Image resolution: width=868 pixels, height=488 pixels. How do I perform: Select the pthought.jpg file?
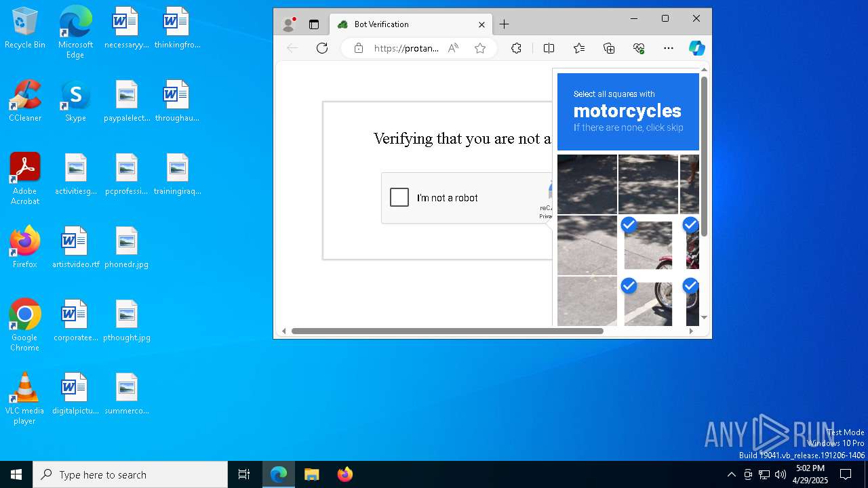click(126, 321)
